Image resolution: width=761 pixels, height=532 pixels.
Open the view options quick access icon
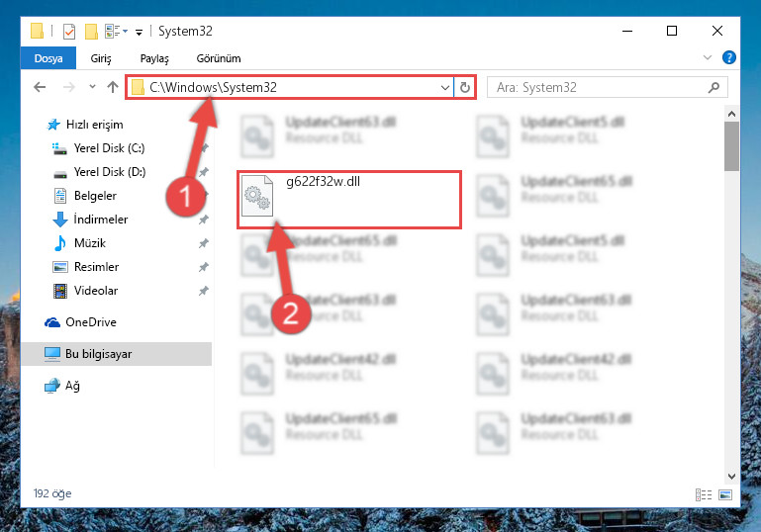tap(117, 31)
